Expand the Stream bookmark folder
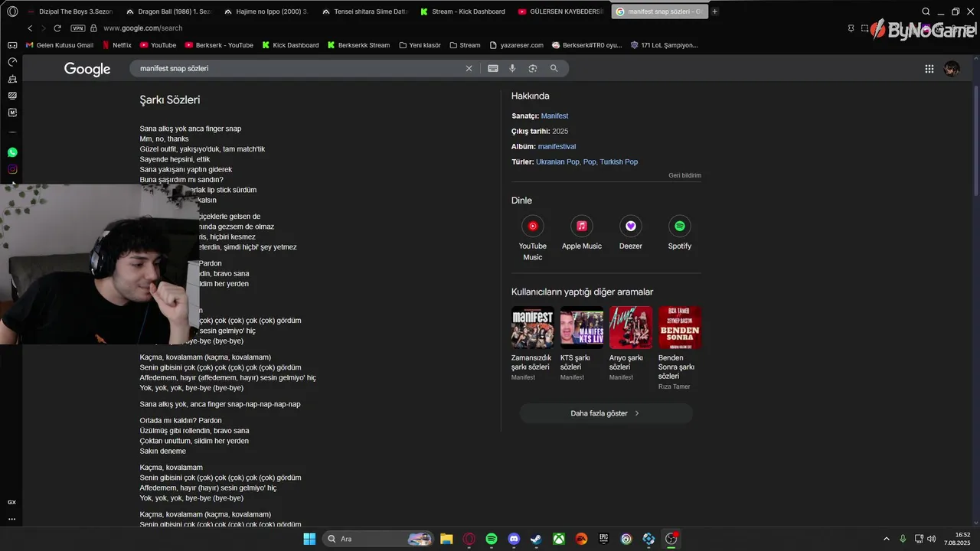 (x=465, y=45)
